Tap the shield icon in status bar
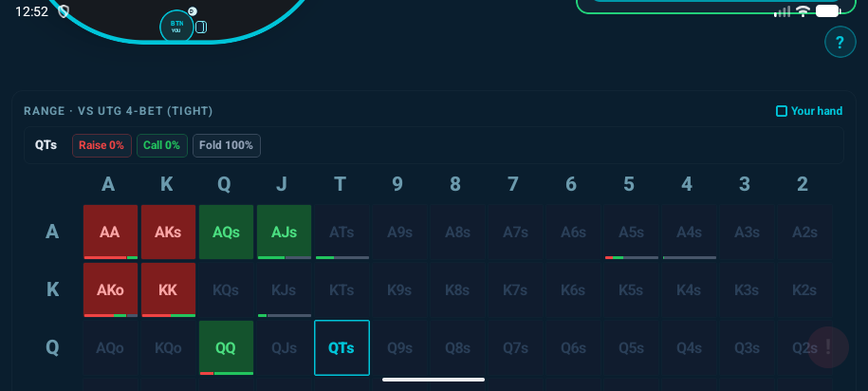The height and width of the screenshot is (391, 868). (x=64, y=11)
